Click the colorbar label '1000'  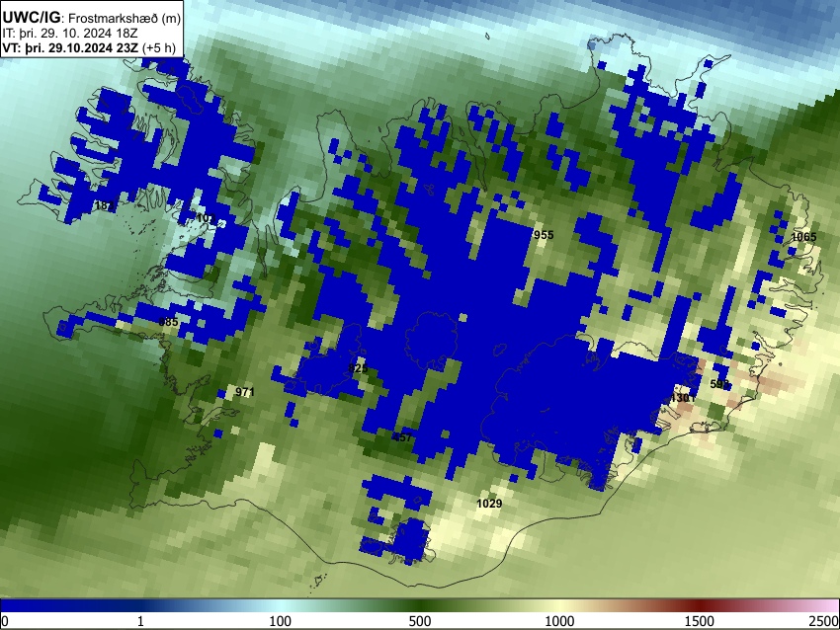559,621
